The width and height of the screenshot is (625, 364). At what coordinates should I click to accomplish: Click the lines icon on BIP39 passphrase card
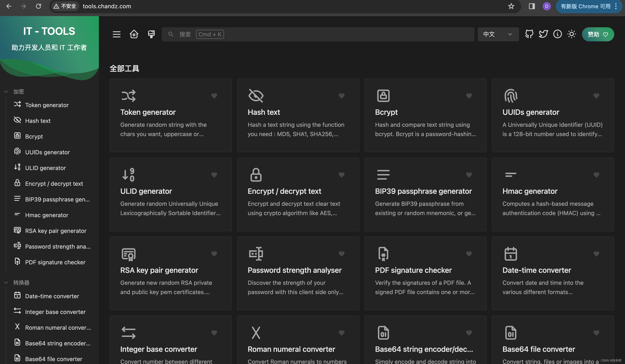[x=383, y=175]
